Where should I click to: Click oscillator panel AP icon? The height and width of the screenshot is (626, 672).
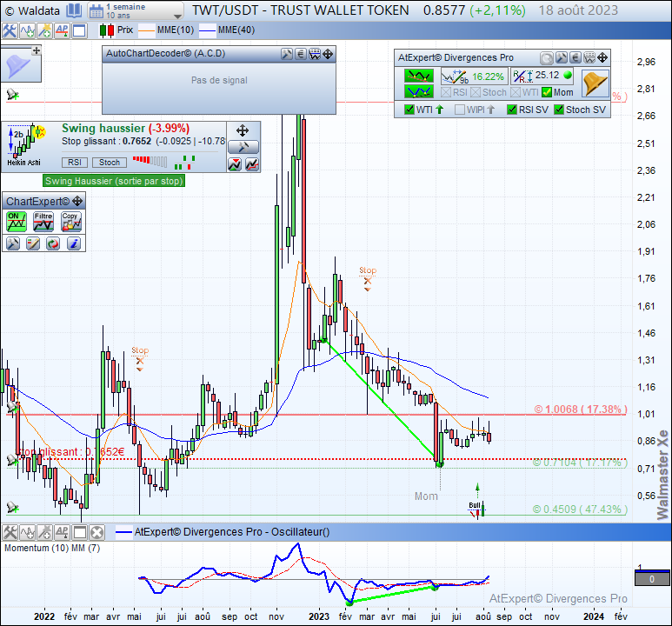(62, 532)
